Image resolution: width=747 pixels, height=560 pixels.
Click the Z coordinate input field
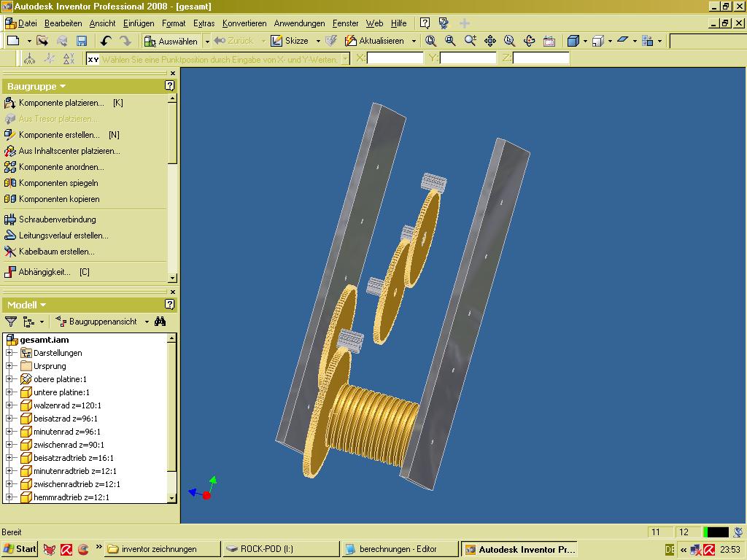click(541, 58)
